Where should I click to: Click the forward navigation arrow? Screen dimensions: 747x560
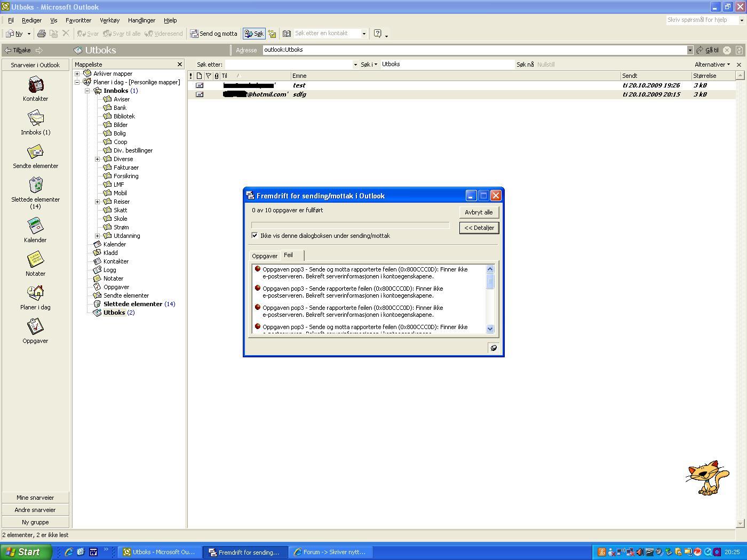point(39,50)
